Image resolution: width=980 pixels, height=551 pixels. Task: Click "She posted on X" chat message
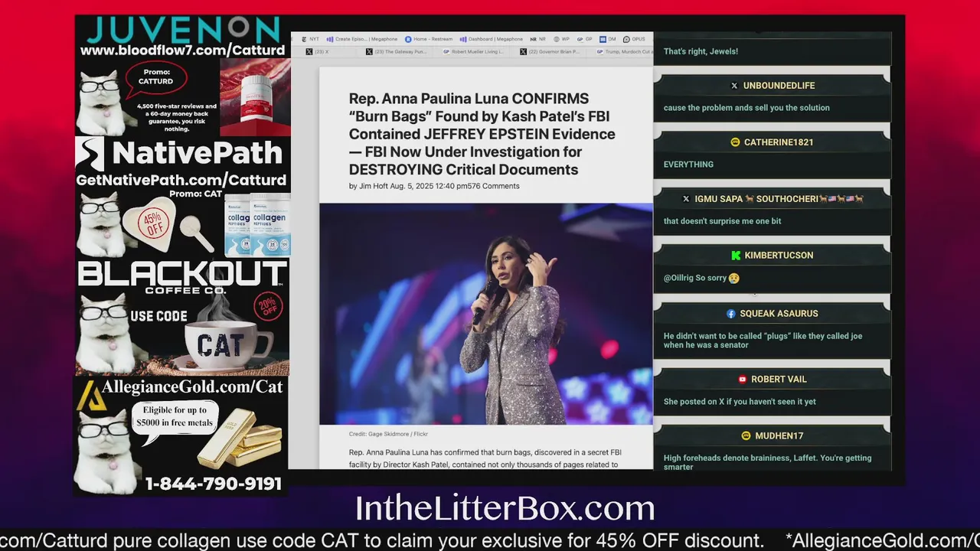click(x=740, y=402)
